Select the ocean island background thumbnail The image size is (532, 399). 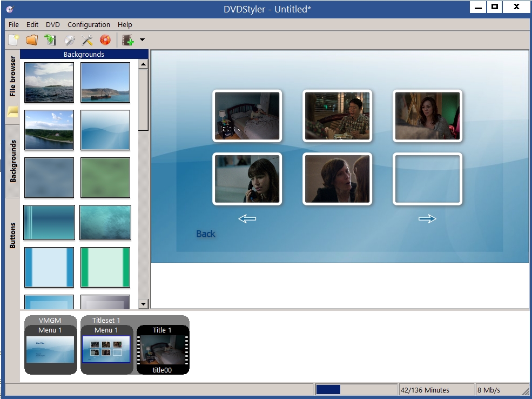(x=49, y=82)
